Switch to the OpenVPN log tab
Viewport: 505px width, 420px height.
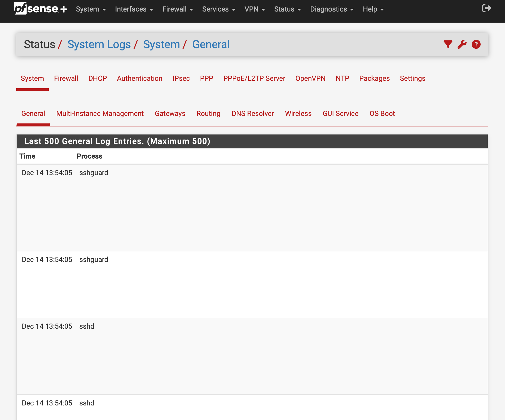310,79
